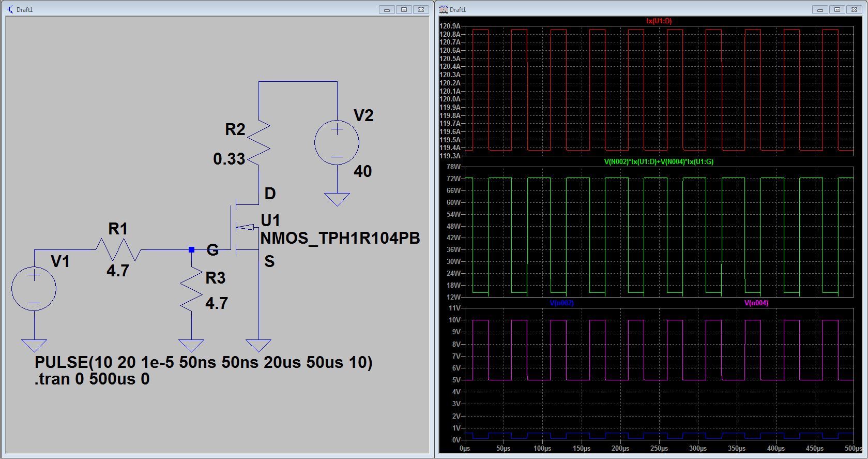Viewport: 868px width, 459px height.
Task: Click the schematic window Draft1 title text
Action: [25, 10]
